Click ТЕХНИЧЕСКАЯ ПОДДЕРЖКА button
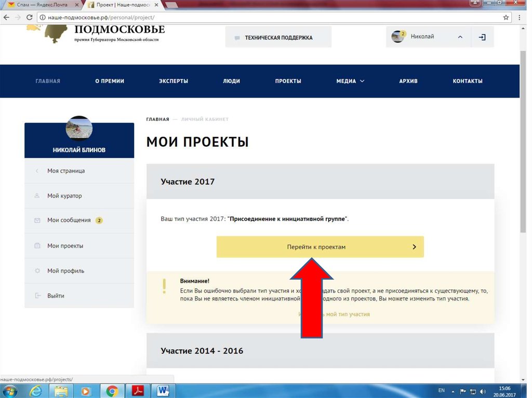 [278, 38]
